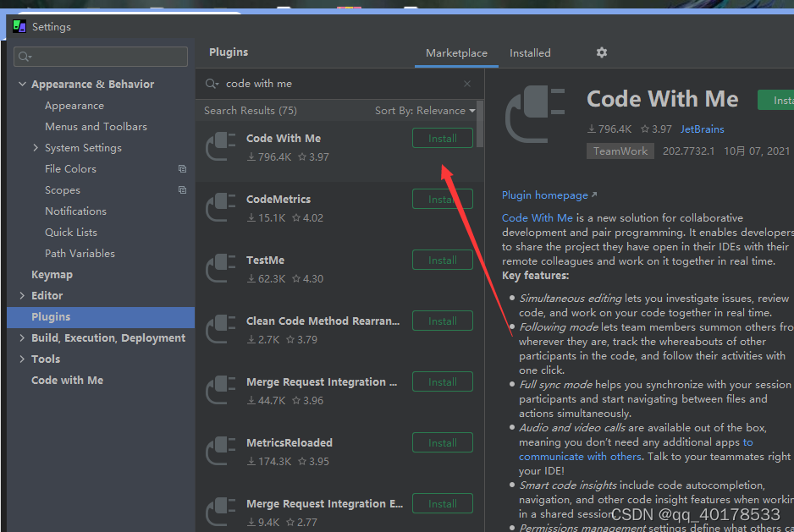Open Notifications settings page
The width and height of the screenshot is (794, 532).
point(75,211)
